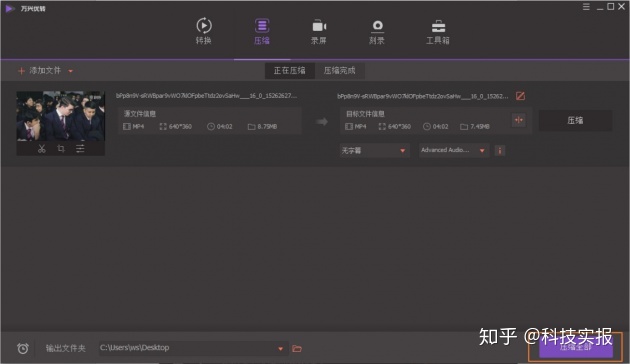Maximize the application window
This screenshot has height=364, width=630.
click(610, 6)
